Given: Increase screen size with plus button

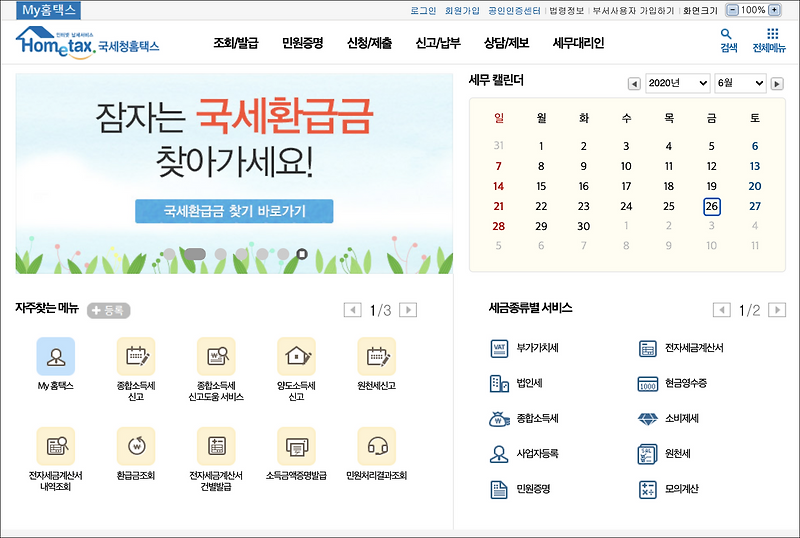Looking at the screenshot, I should point(774,10).
